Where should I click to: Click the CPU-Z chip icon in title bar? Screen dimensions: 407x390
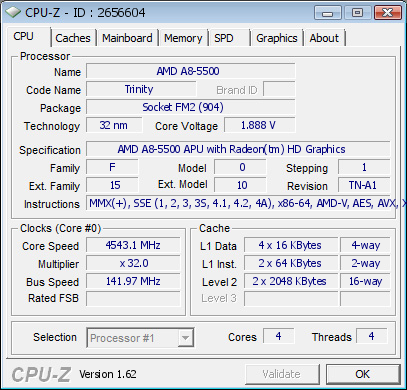tap(13, 12)
